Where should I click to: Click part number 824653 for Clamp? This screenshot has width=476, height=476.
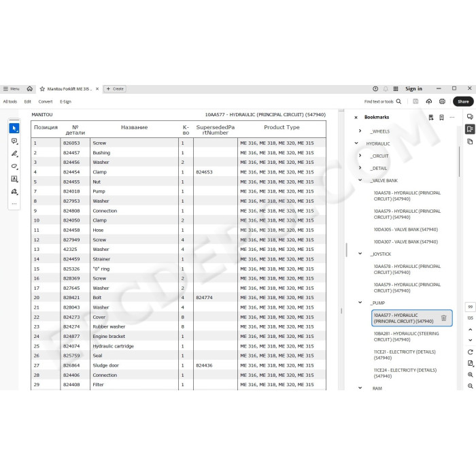[204, 172]
